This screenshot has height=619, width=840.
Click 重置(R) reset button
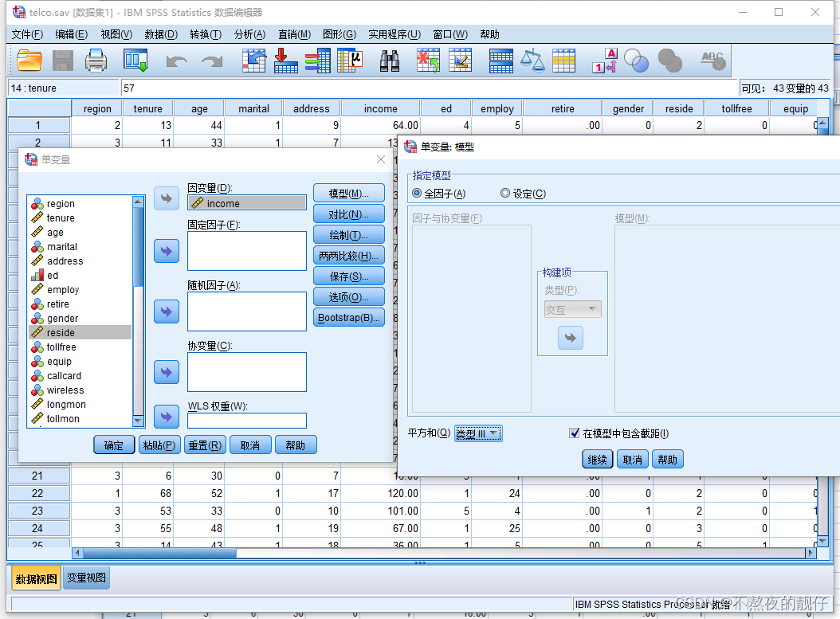click(205, 445)
